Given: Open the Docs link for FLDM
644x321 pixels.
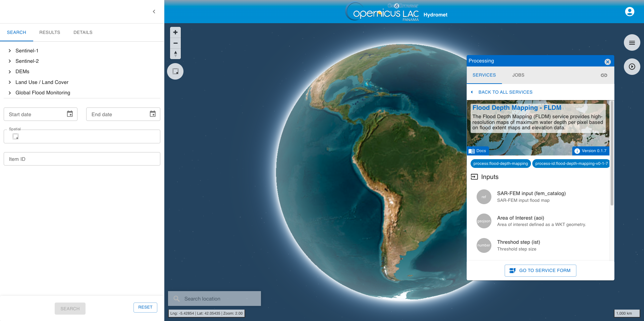Looking at the screenshot, I should pyautogui.click(x=478, y=151).
